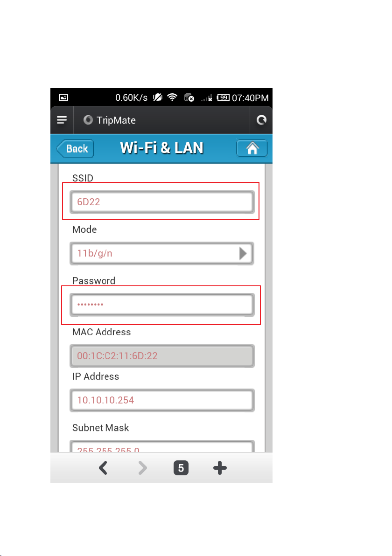Tap the Subnet Mask field
Viewport: 392px width, 556px height.
(x=162, y=446)
